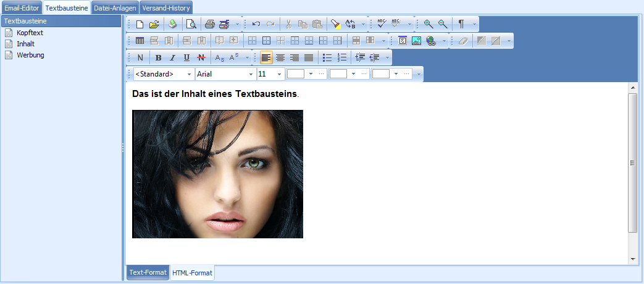Apply superscript formatting
644x284 pixels.
click(x=234, y=57)
